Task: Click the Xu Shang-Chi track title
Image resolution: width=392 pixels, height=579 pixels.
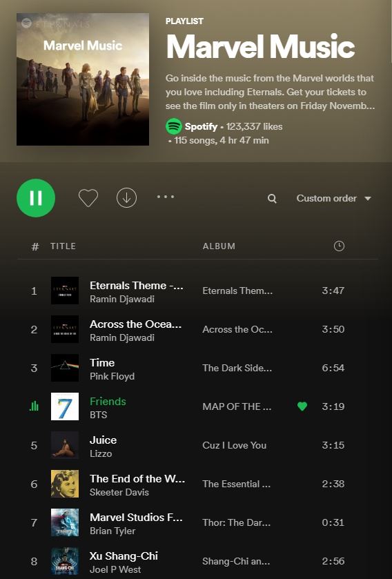Action: click(124, 556)
